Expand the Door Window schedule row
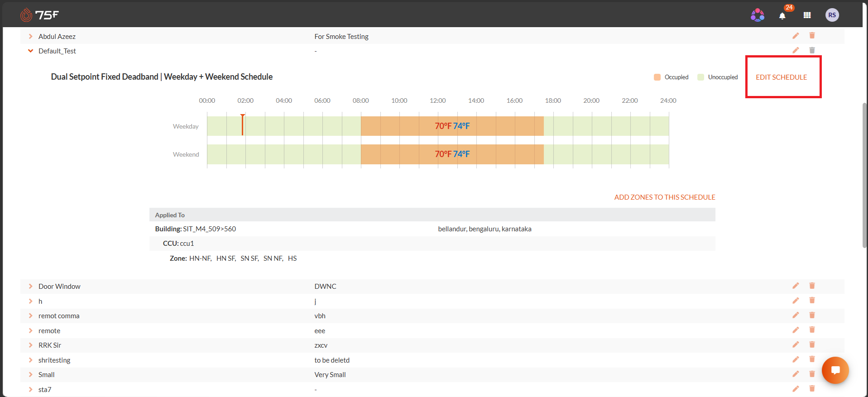Image resolution: width=868 pixels, height=397 pixels. [x=30, y=286]
